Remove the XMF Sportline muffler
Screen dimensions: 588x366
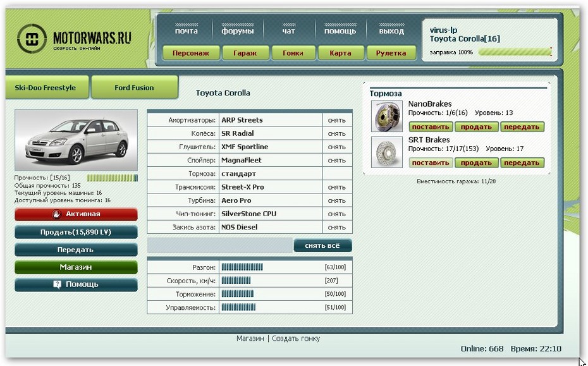point(337,147)
